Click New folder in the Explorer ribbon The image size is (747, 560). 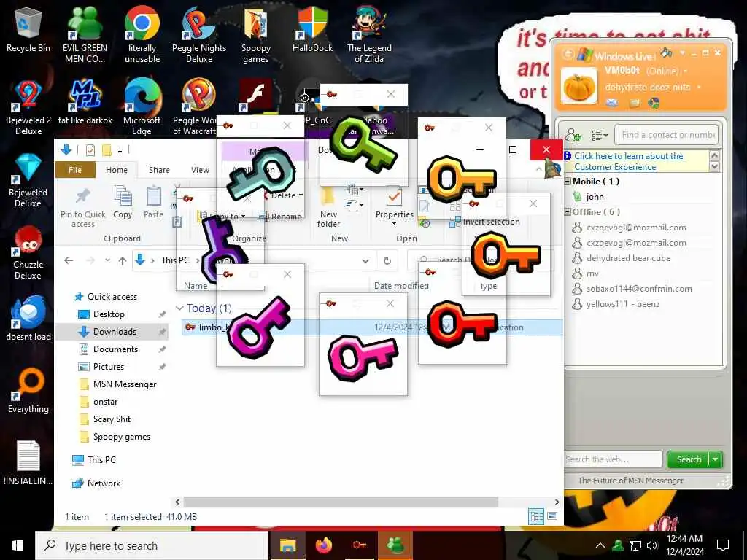tap(328, 206)
